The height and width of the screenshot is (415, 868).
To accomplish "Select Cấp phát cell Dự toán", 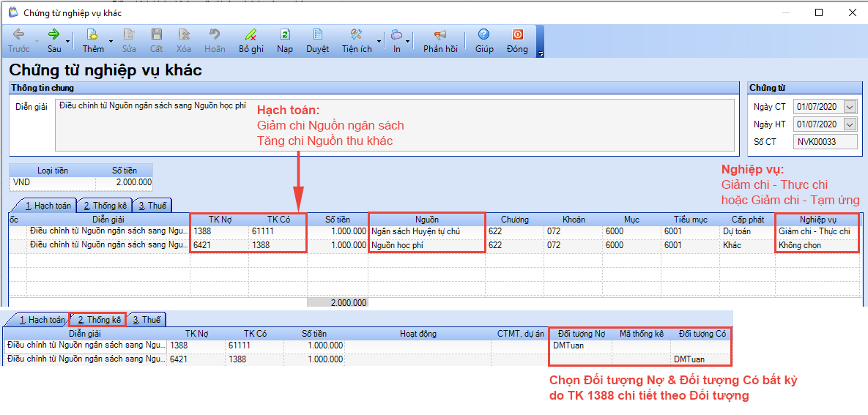I will coord(749,231).
